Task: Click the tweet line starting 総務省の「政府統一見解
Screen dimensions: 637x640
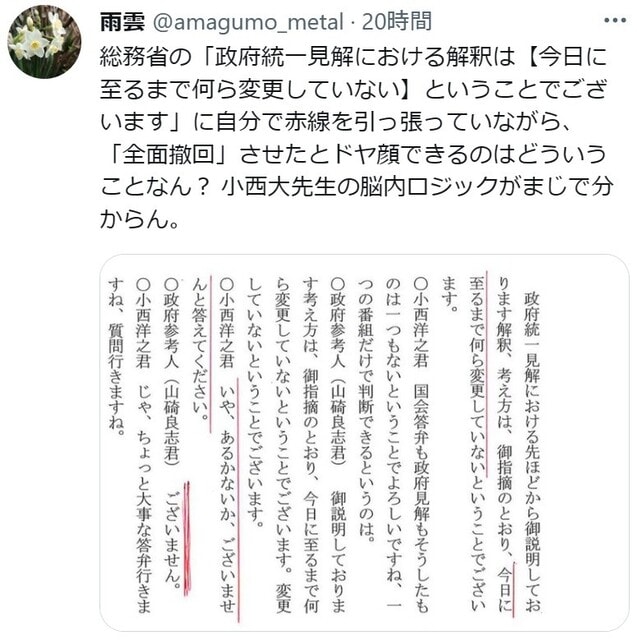Action: coord(353,56)
